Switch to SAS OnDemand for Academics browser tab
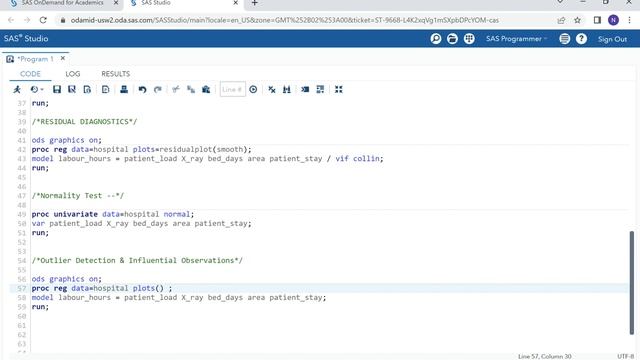The height and width of the screenshot is (360, 640). [x=62, y=3]
